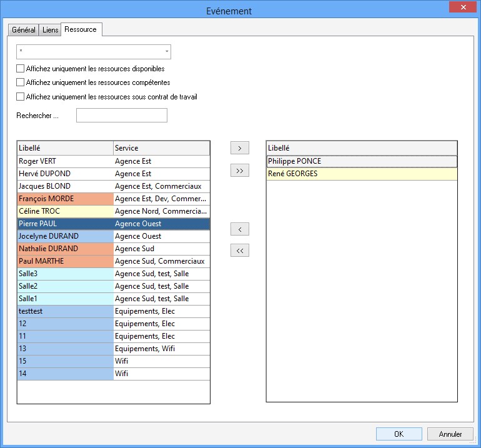Viewport: 481px width, 448px height.
Task: Click the left Libellé column header
Action: point(66,148)
